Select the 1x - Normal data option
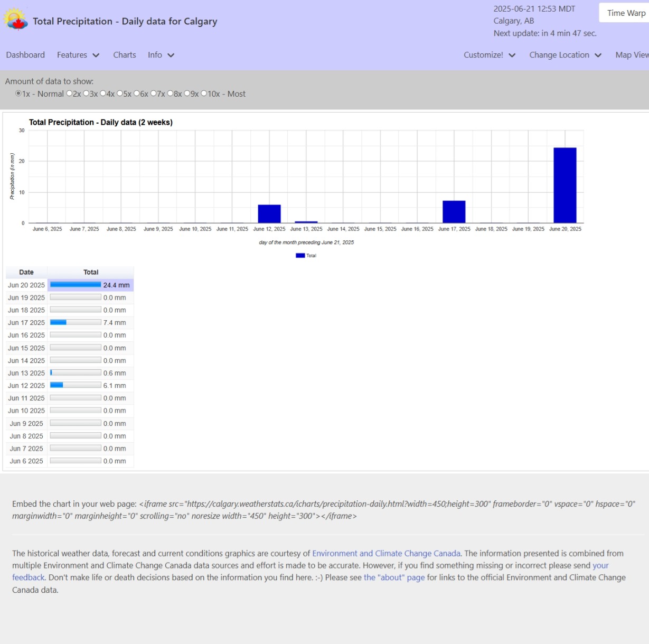Screen dimensions: 649x644 18,94
